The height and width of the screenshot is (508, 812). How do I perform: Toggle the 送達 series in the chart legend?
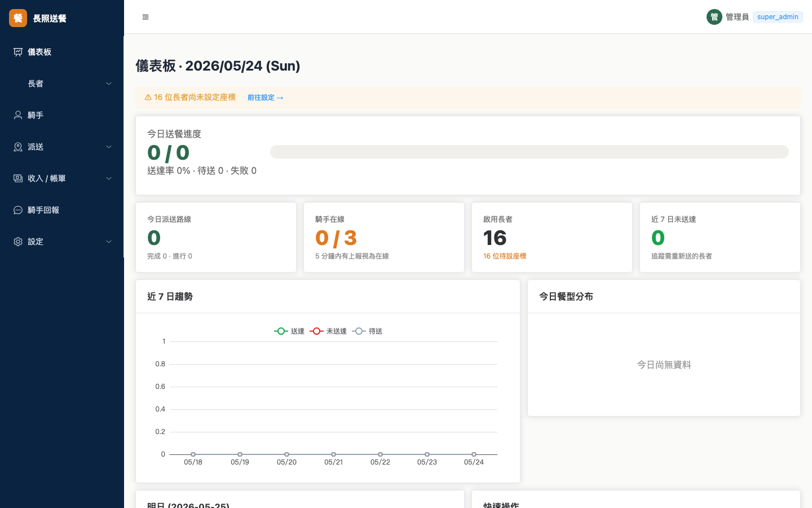[289, 331]
